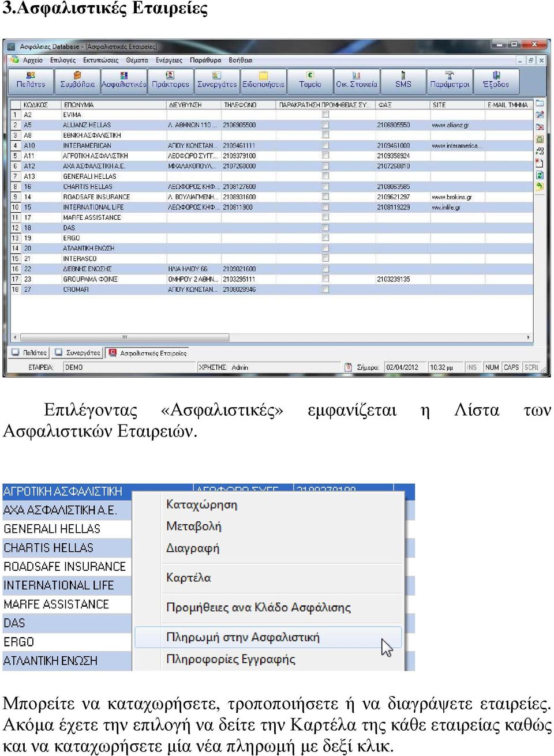Click the green card icon in the side toolbar
Viewport: 554px width, 756px height.
tap(540, 139)
